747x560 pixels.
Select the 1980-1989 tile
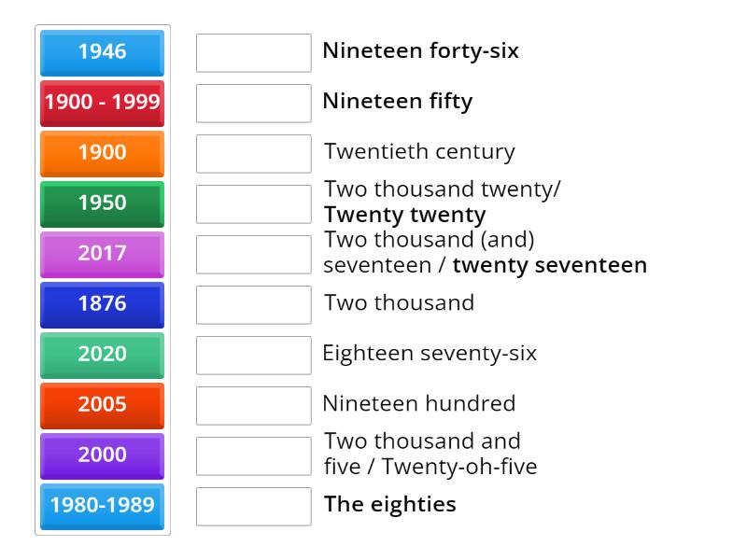pyautogui.click(x=102, y=506)
